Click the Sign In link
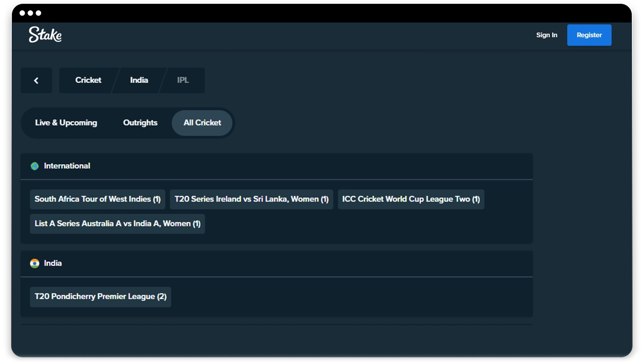 546,35
